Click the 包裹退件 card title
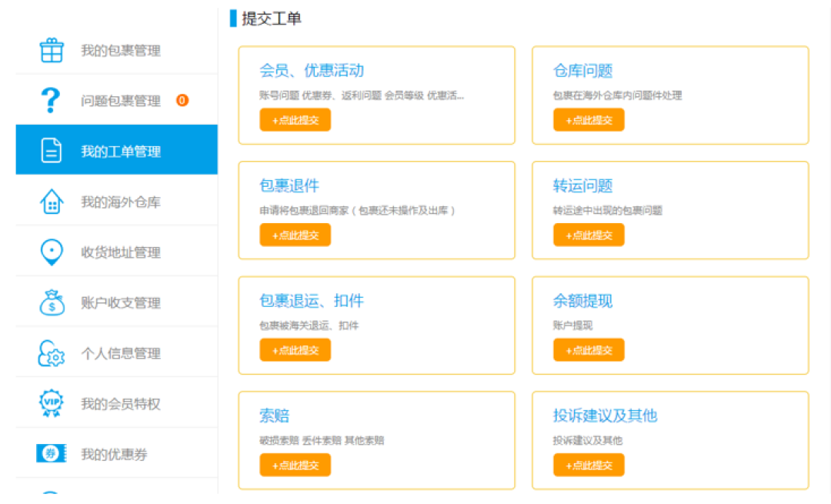 tap(289, 185)
